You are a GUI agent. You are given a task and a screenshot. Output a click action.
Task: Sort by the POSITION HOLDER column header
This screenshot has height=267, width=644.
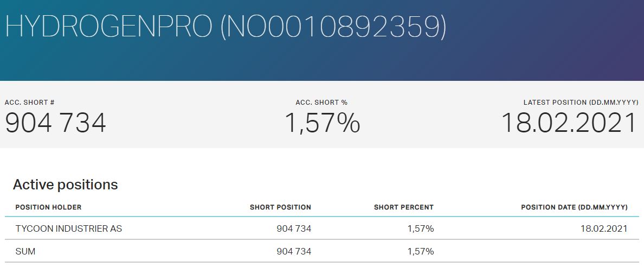point(48,207)
